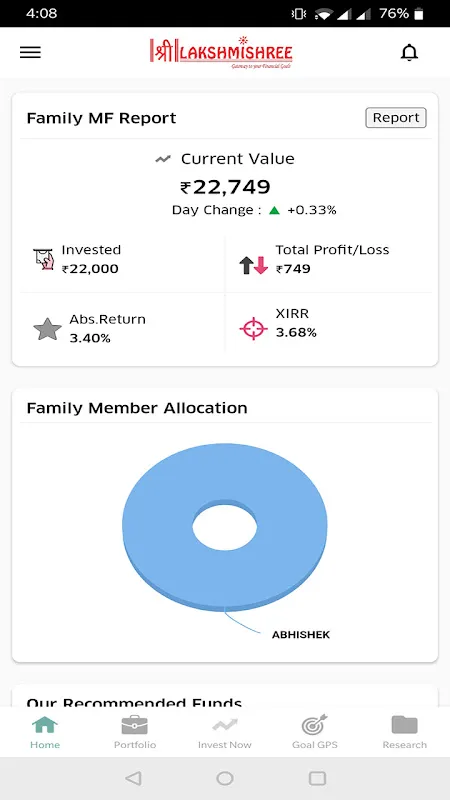
Task: Open the Goal GPS tab
Action: 315,732
